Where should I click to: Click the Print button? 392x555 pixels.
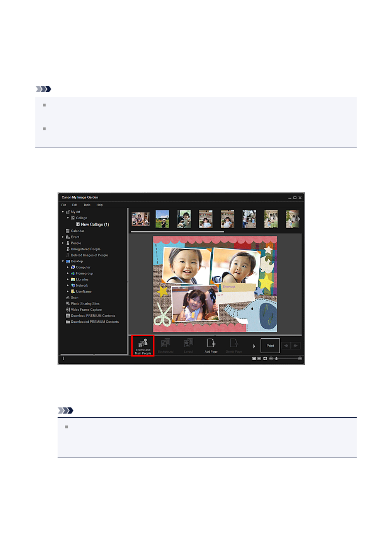tap(270, 346)
